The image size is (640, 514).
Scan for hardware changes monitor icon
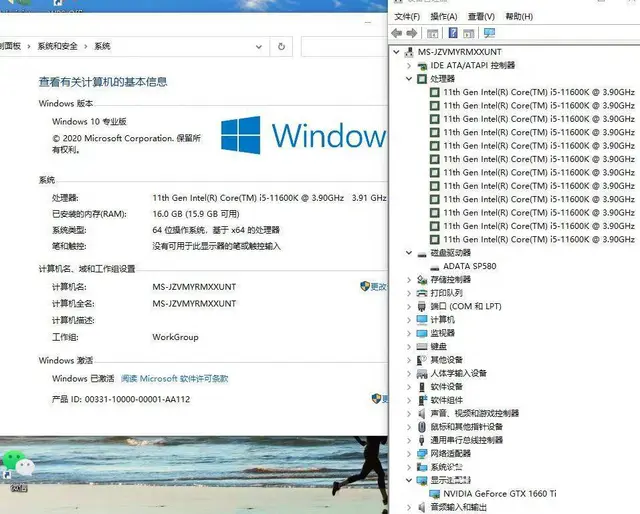tap(489, 33)
